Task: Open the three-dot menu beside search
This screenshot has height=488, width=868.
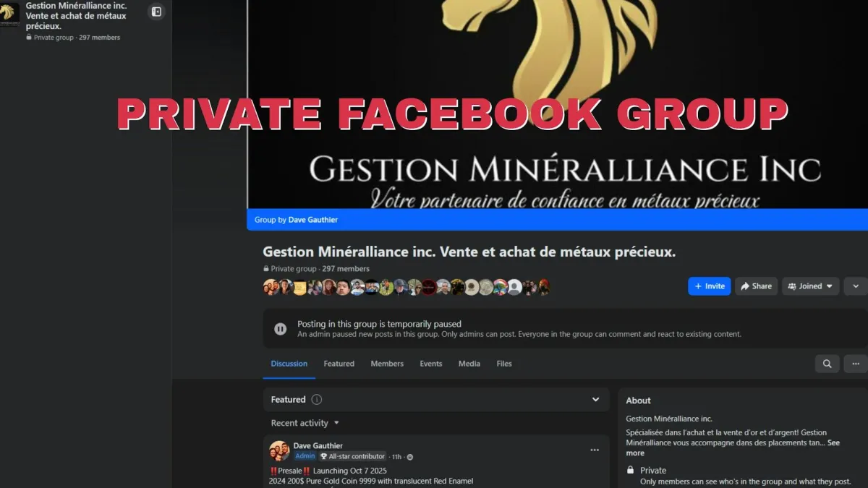Action: pyautogui.click(x=856, y=364)
